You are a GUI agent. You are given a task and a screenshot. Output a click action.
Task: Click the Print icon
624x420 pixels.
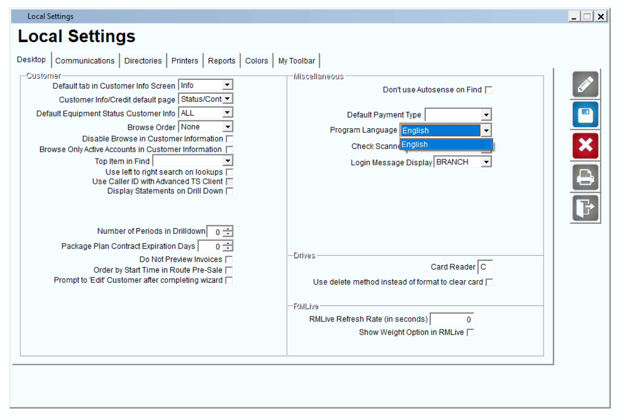[x=585, y=177]
